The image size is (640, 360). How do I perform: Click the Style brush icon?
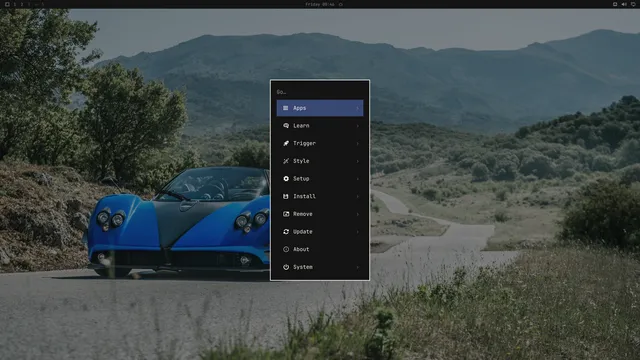coord(286,161)
